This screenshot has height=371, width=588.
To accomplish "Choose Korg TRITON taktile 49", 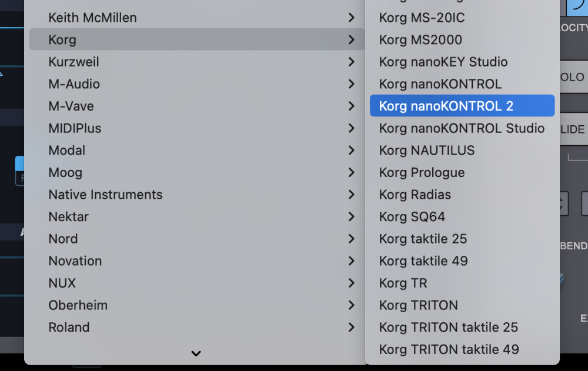I will click(x=449, y=349).
